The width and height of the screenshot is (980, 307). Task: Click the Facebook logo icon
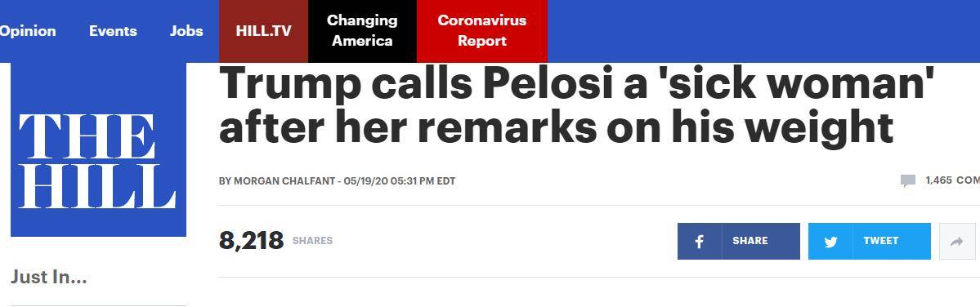click(x=700, y=242)
